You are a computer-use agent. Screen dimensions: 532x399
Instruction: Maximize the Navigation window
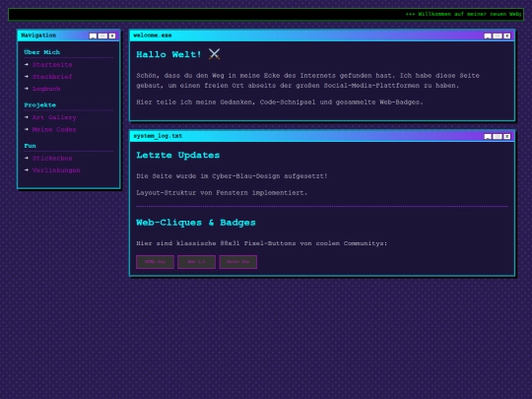coord(102,36)
